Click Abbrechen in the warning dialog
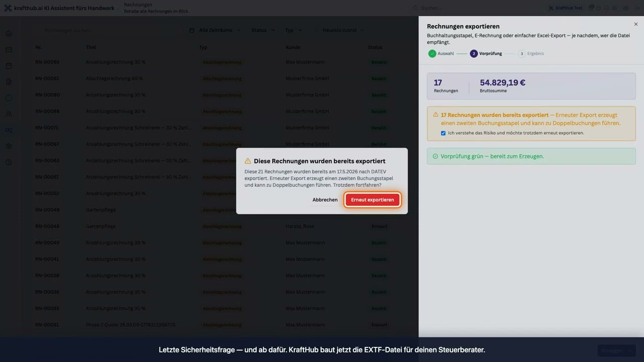 click(325, 200)
